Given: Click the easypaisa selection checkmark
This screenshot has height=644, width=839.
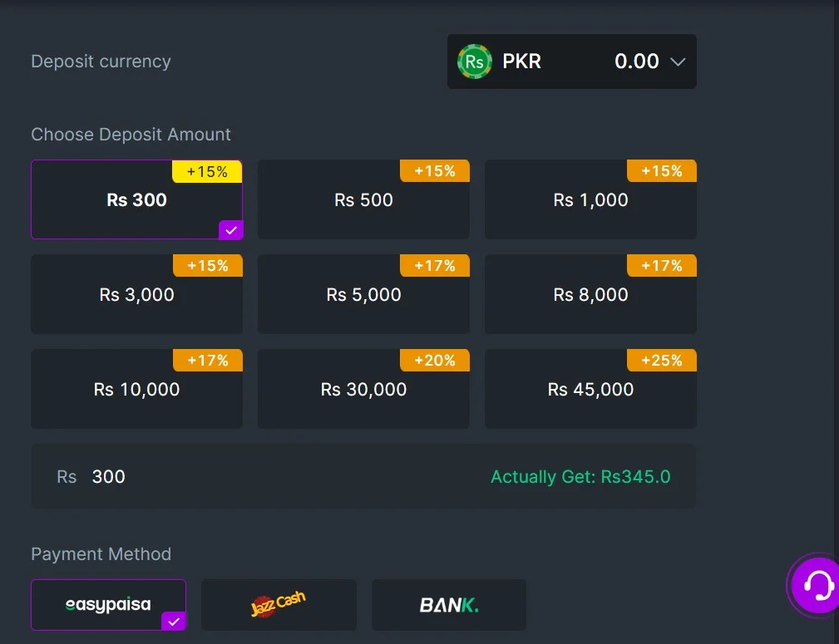Looking at the screenshot, I should (174, 620).
